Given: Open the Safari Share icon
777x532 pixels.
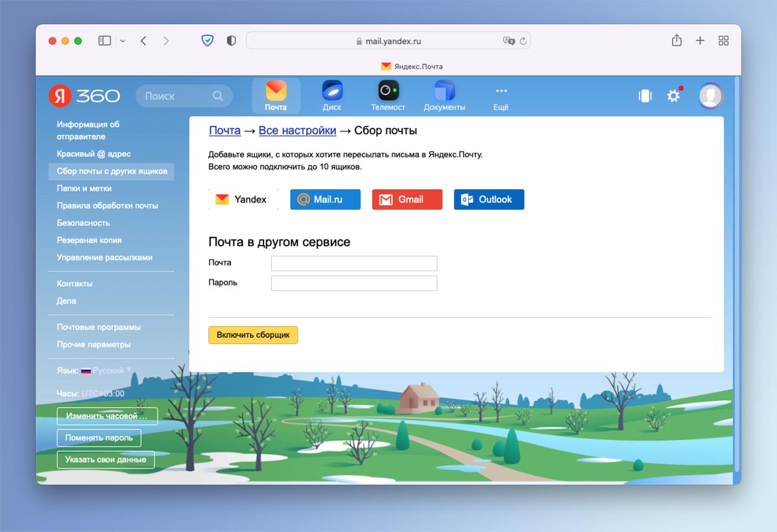Looking at the screenshot, I should (x=677, y=40).
